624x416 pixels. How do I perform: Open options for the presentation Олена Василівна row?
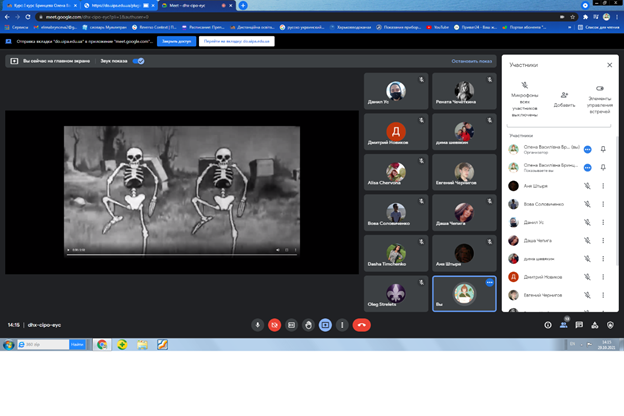(587, 168)
